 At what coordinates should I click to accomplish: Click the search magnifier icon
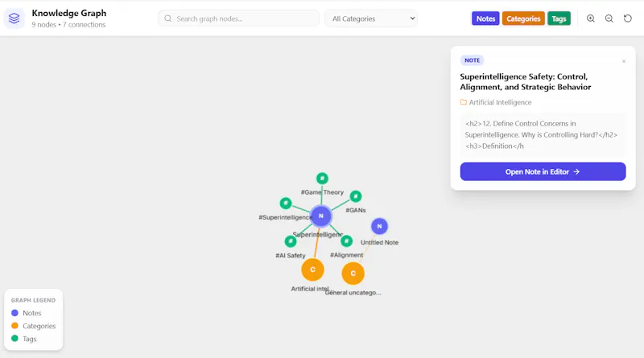(x=168, y=19)
